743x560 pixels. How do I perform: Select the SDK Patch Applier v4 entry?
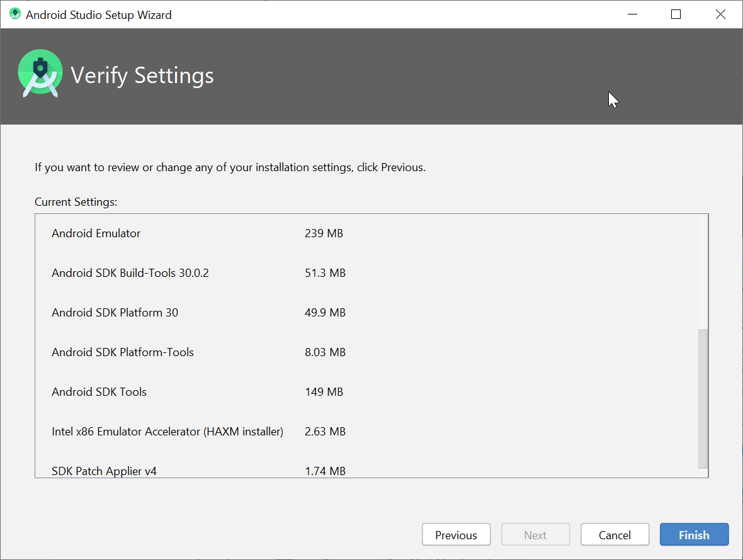click(104, 471)
